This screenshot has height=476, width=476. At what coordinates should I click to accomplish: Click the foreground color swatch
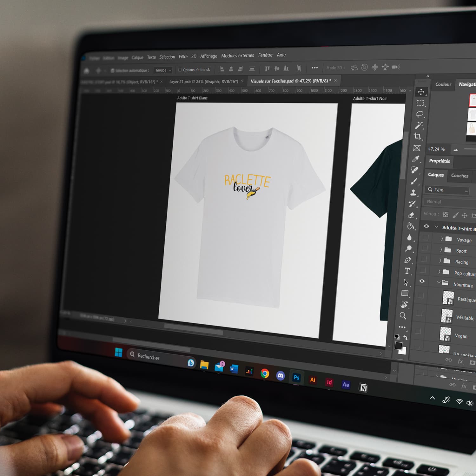(x=399, y=346)
